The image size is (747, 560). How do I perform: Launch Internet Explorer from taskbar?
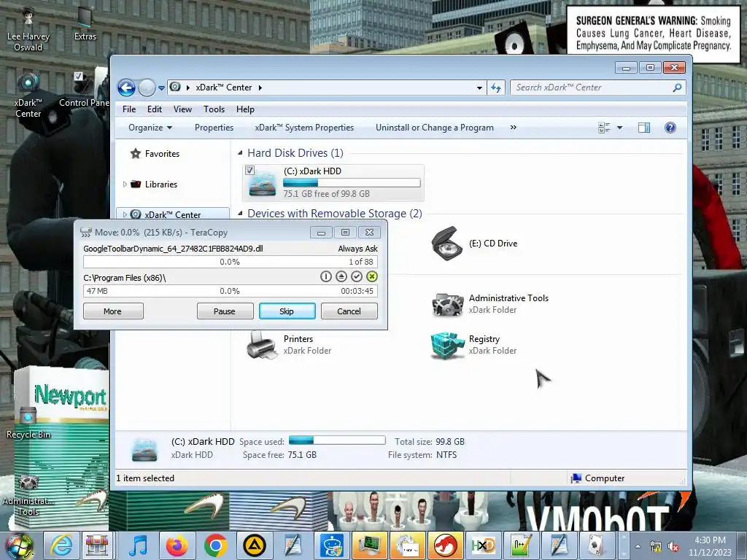coord(62,545)
